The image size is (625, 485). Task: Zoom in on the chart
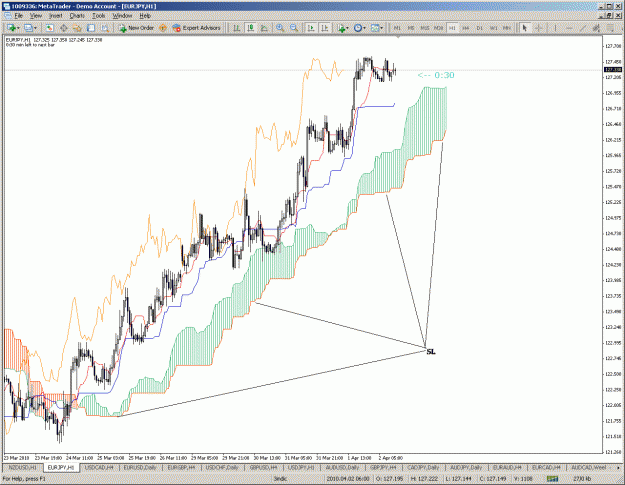(x=280, y=28)
